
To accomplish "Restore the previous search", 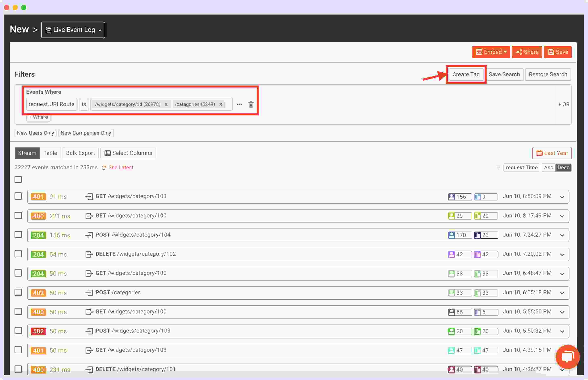I will point(548,74).
